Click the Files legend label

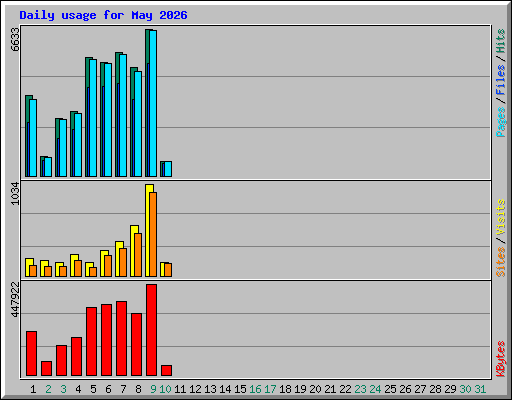click(x=500, y=80)
